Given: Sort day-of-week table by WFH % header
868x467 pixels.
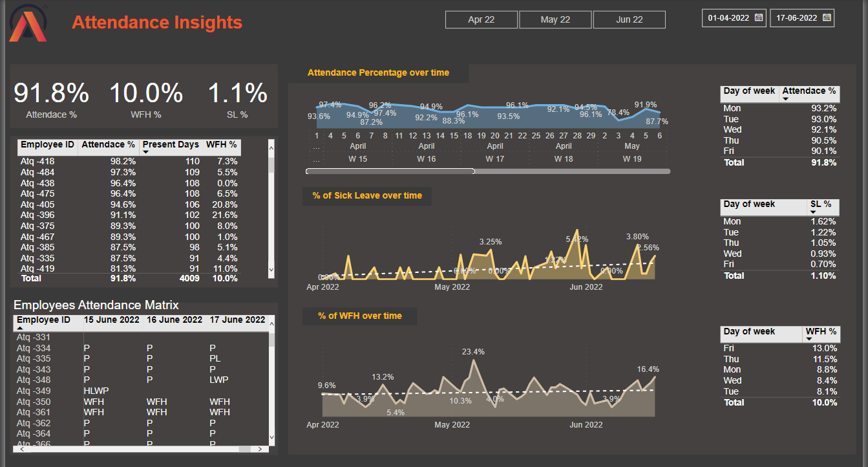Looking at the screenshot, I should point(821,332).
